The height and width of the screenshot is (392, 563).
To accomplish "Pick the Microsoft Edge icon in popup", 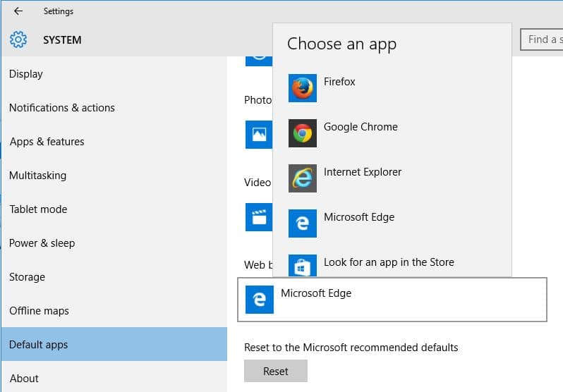I will tap(303, 223).
